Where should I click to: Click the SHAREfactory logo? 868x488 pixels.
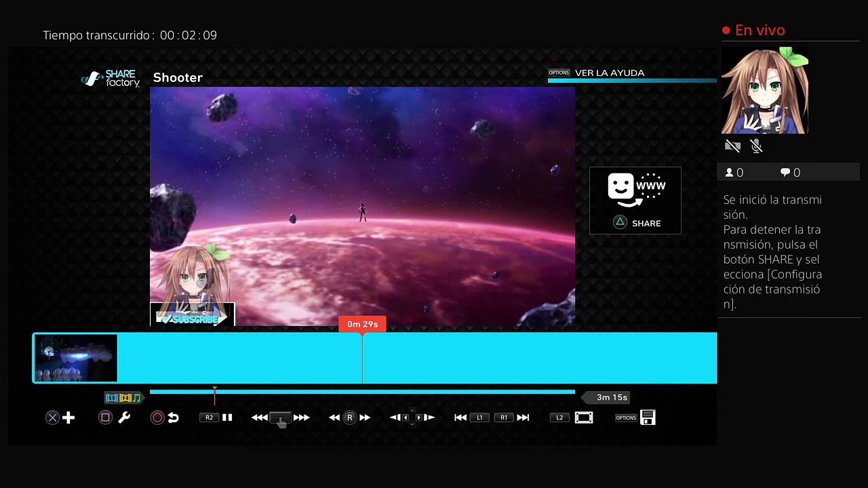pos(111,79)
